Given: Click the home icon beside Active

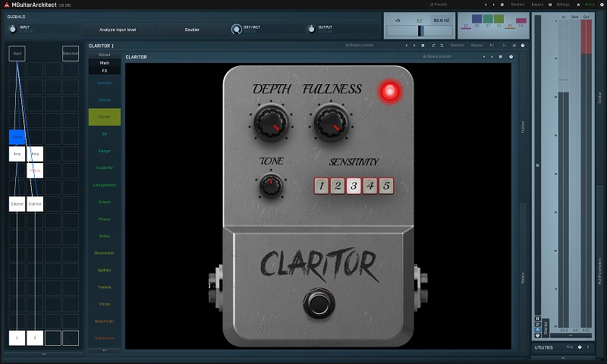Looking at the screenshot, I should pyautogui.click(x=578, y=5).
